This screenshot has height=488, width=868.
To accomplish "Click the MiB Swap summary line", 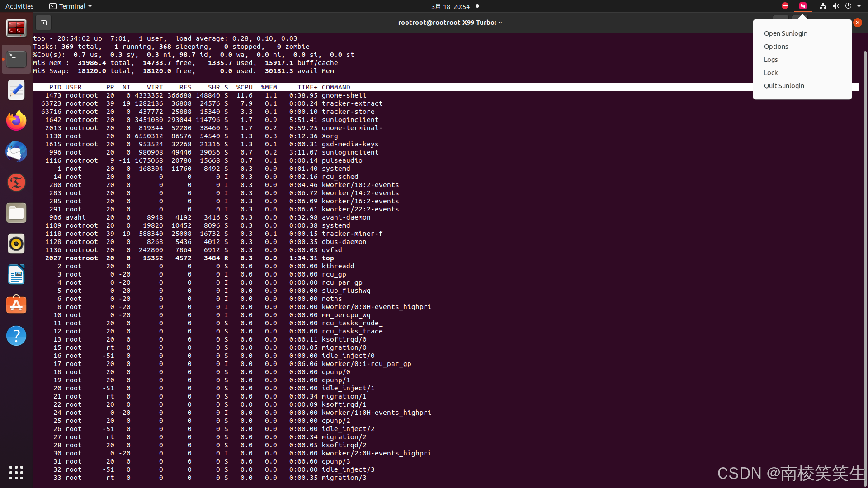I will click(184, 71).
